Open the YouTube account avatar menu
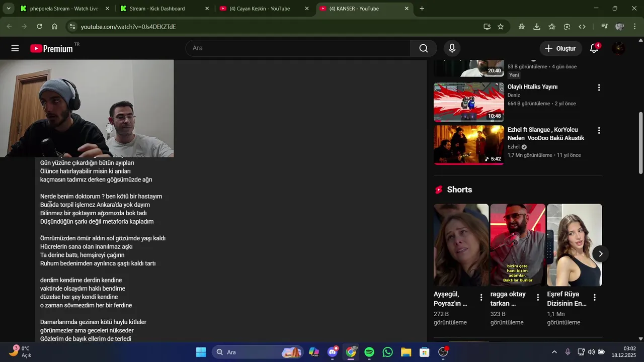 click(618, 48)
